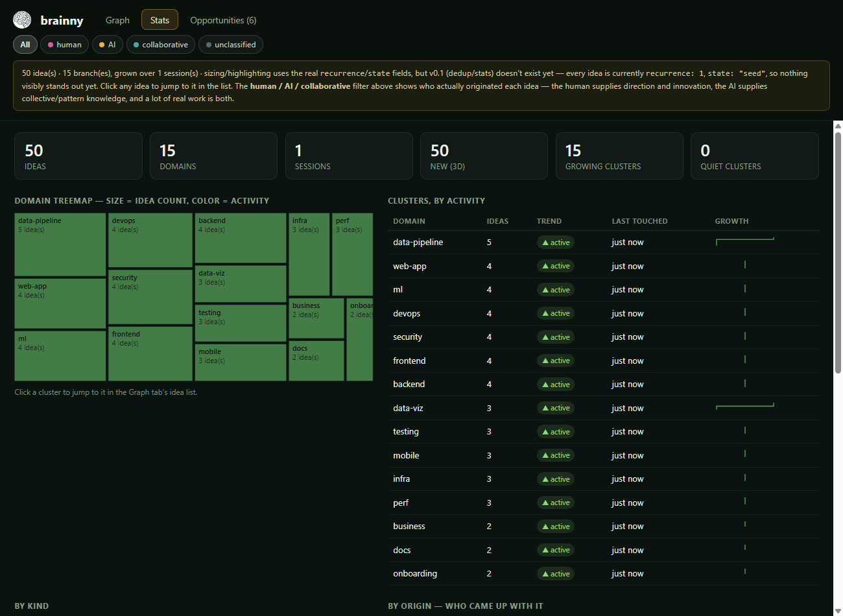This screenshot has width=843, height=616.
Task: Open perf treemap cluster
Action: click(x=352, y=255)
